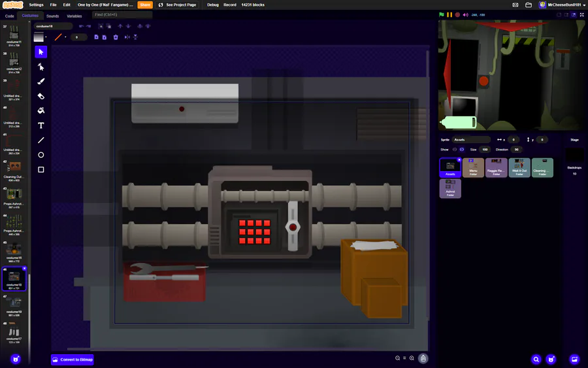Open the Edit menu
This screenshot has height=368, width=588.
(67, 5)
